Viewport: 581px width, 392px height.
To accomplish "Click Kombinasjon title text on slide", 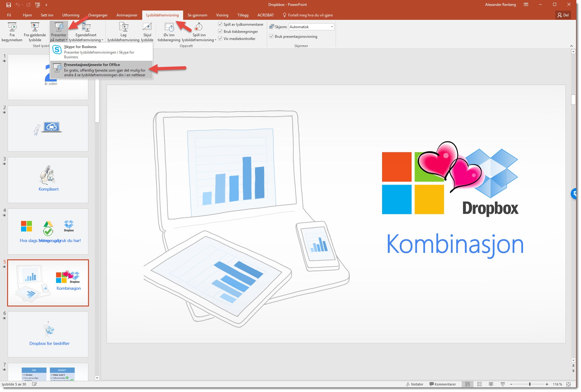I will [x=455, y=245].
